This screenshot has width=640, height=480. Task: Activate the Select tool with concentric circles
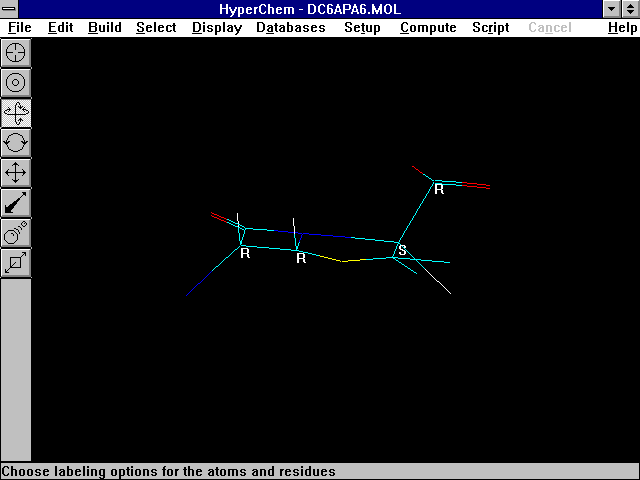(16, 82)
